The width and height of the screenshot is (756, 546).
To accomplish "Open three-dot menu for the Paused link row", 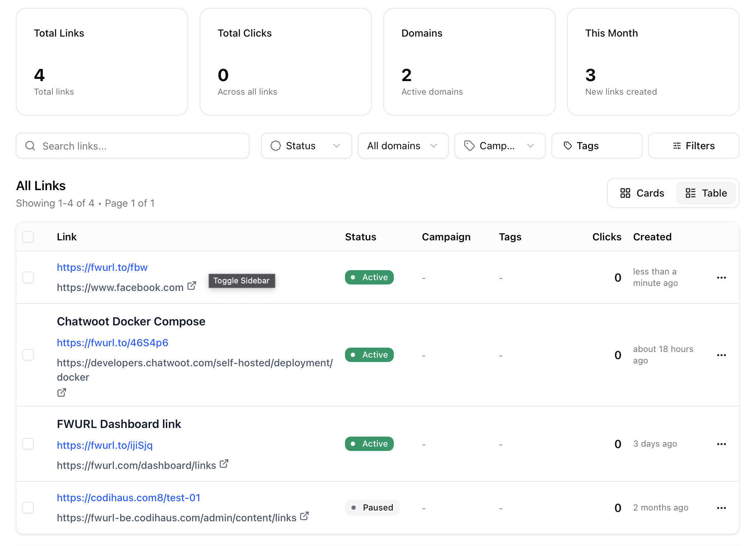I will click(721, 508).
